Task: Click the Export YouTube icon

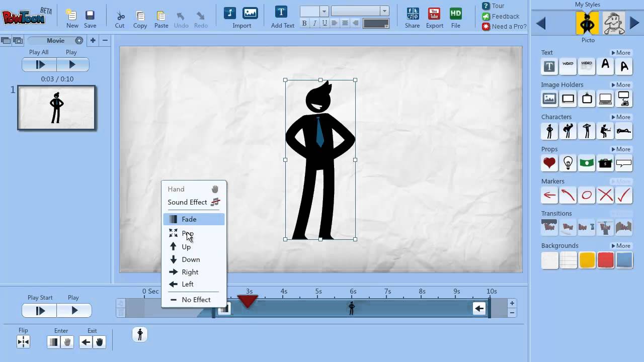Action: click(x=434, y=14)
